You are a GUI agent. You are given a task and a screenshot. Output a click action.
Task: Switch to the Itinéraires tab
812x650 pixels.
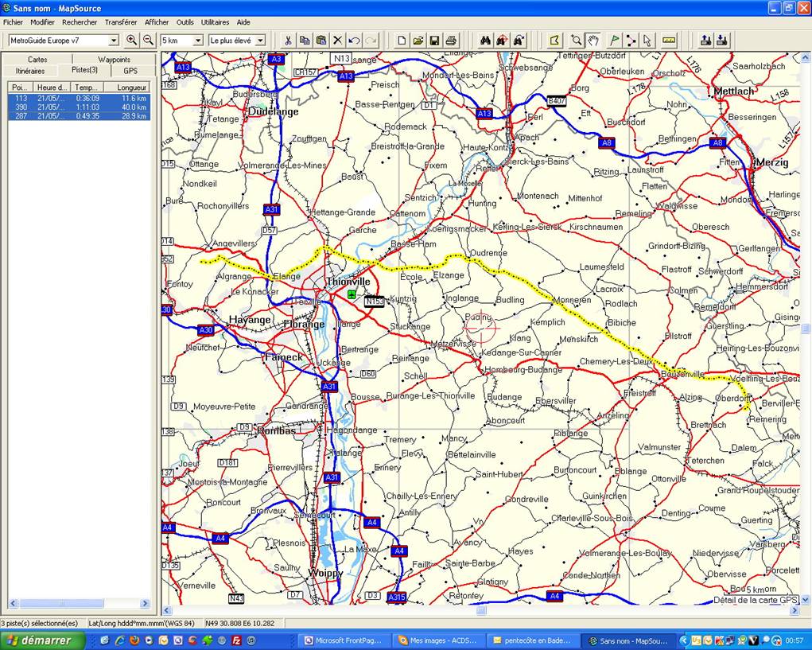30,71
